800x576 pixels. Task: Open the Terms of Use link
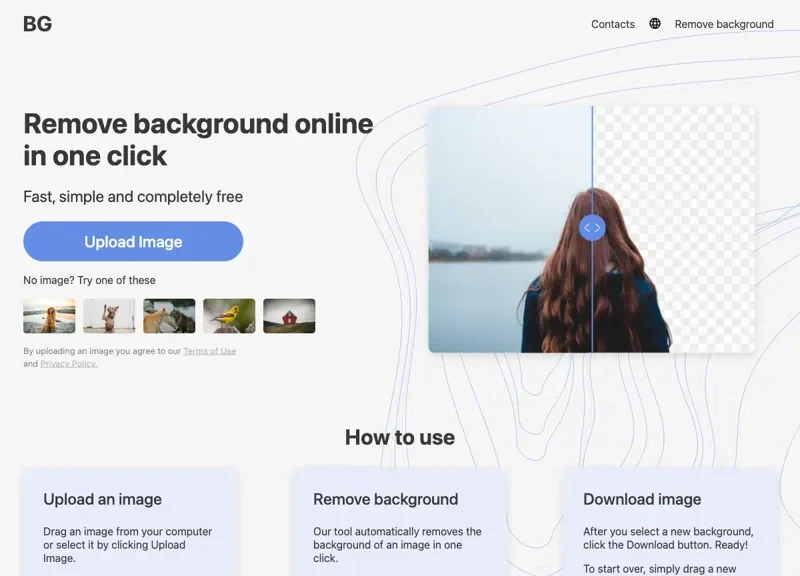(210, 351)
